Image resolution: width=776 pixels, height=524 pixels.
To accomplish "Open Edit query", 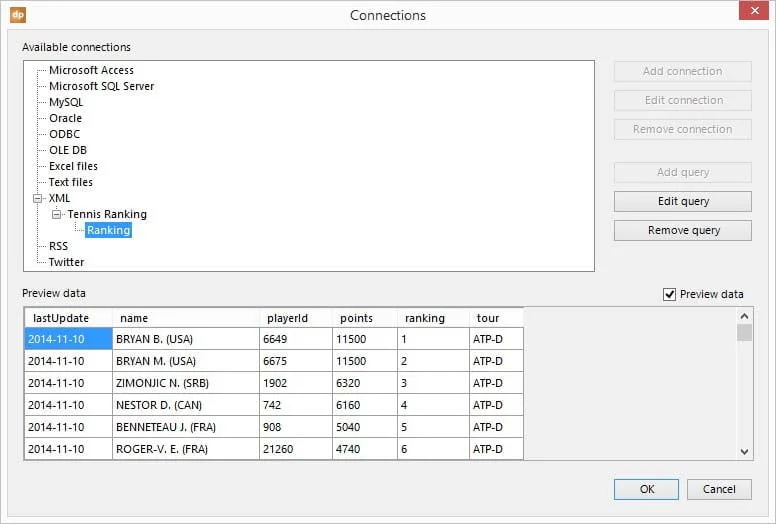I will pos(682,201).
